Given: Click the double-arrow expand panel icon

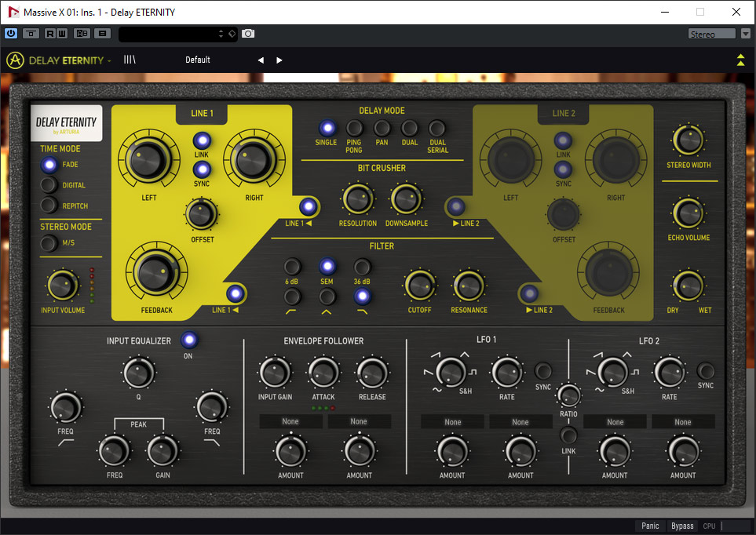Looking at the screenshot, I should [x=740, y=60].
